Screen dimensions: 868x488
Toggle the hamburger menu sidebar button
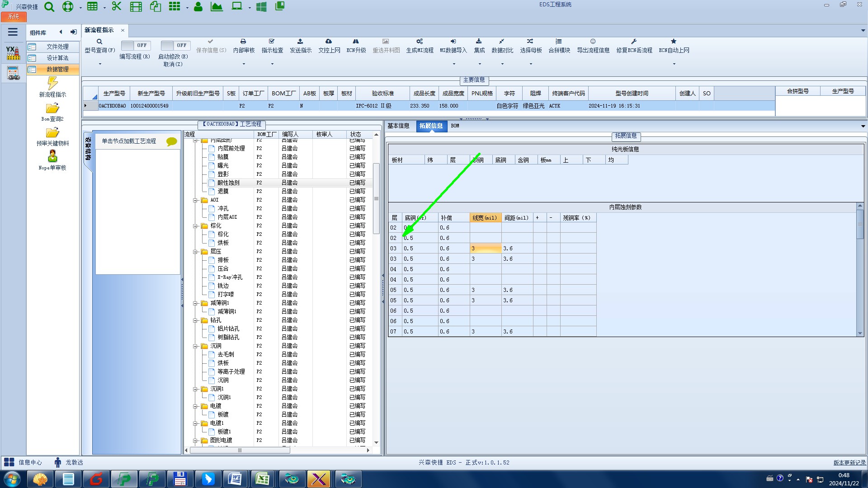pyautogui.click(x=13, y=32)
